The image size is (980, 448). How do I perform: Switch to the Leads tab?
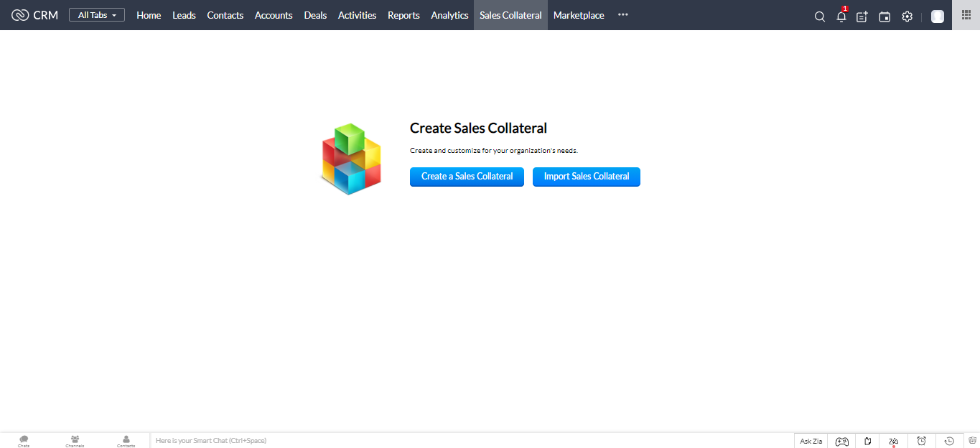point(184,15)
